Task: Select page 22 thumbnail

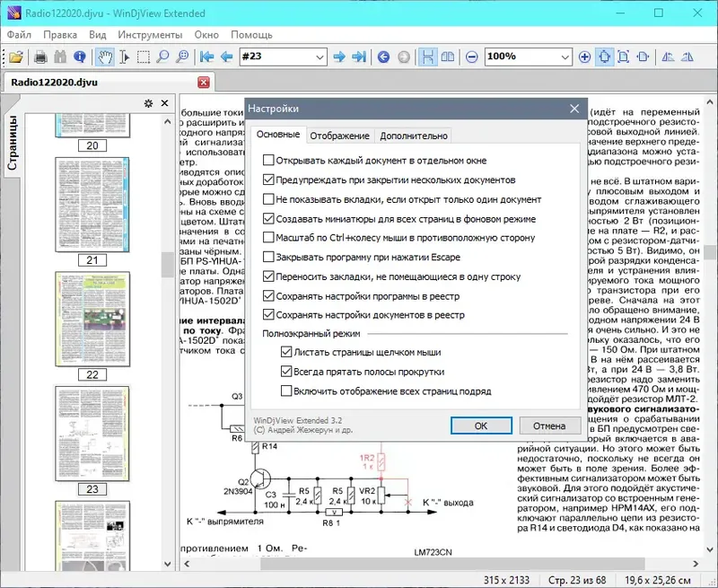Action: click(x=92, y=320)
